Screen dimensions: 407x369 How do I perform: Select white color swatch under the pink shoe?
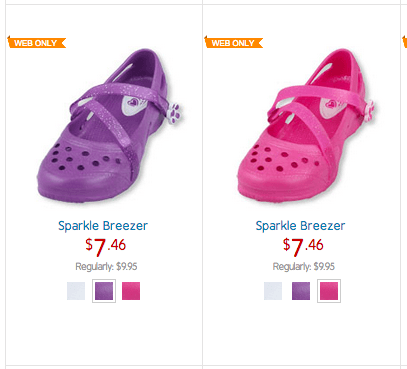tap(273, 291)
